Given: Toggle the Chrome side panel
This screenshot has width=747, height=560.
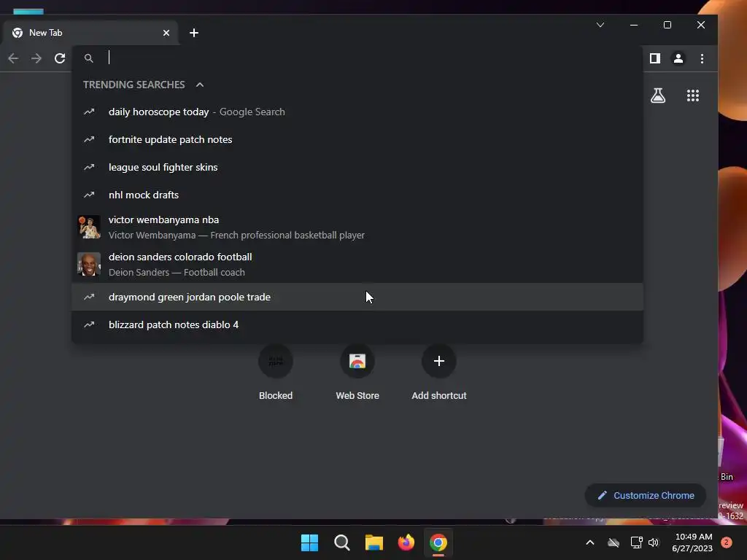Looking at the screenshot, I should pyautogui.click(x=655, y=58).
